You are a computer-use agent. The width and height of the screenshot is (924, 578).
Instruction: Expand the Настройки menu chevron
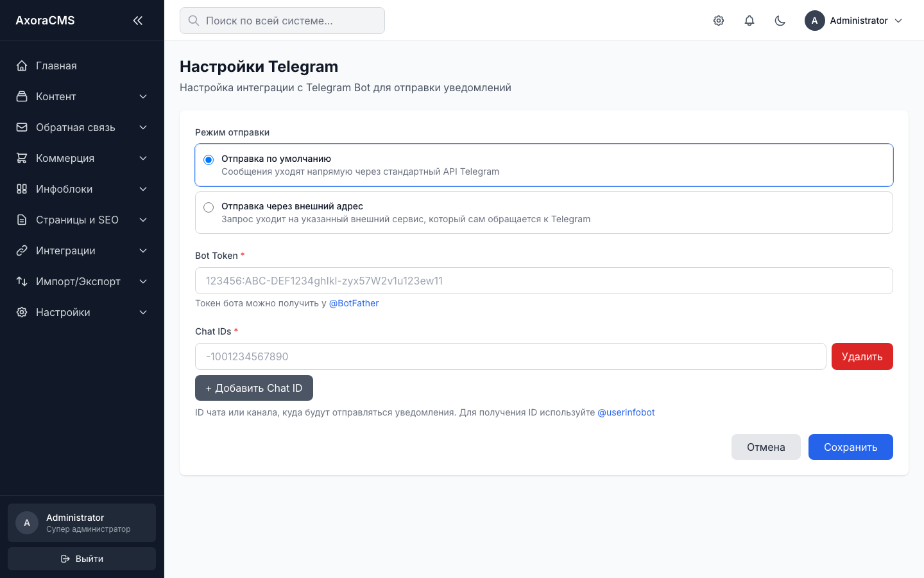pyautogui.click(x=143, y=312)
